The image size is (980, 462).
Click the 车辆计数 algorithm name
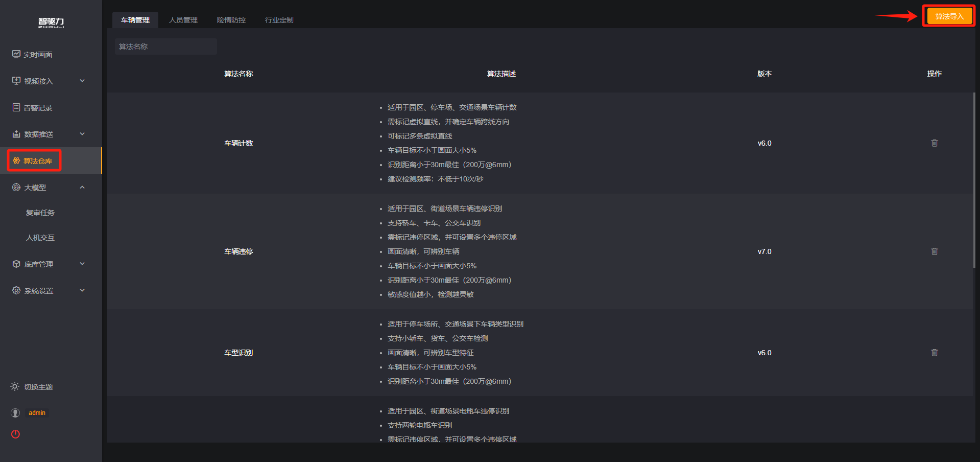[x=238, y=143]
